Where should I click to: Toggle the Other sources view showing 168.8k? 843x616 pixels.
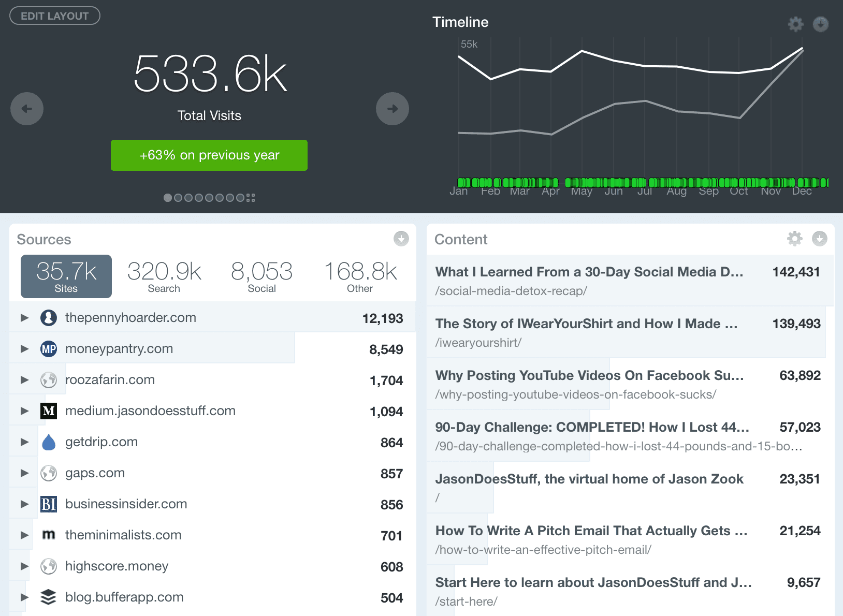tap(359, 276)
